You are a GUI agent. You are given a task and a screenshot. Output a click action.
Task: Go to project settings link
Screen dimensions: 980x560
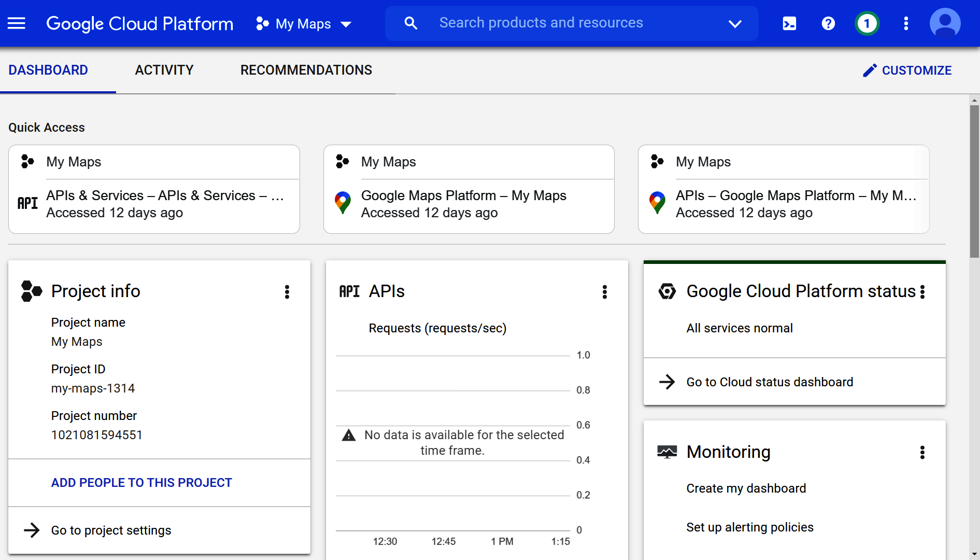[111, 530]
